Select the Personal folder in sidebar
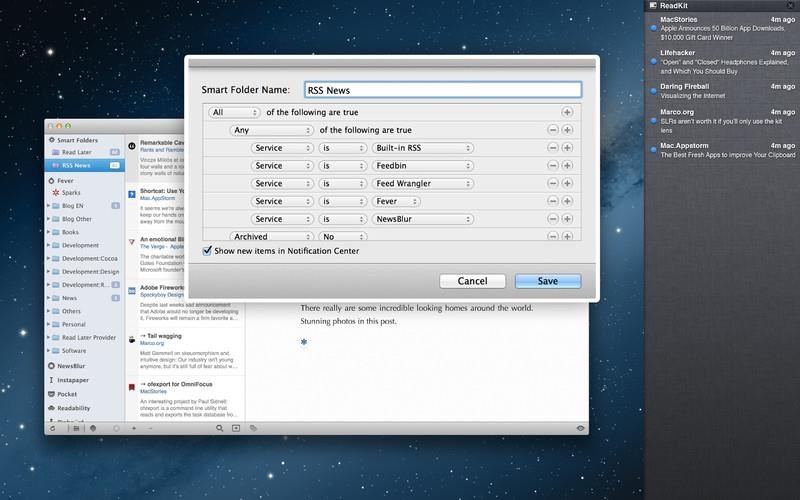 pos(85,324)
